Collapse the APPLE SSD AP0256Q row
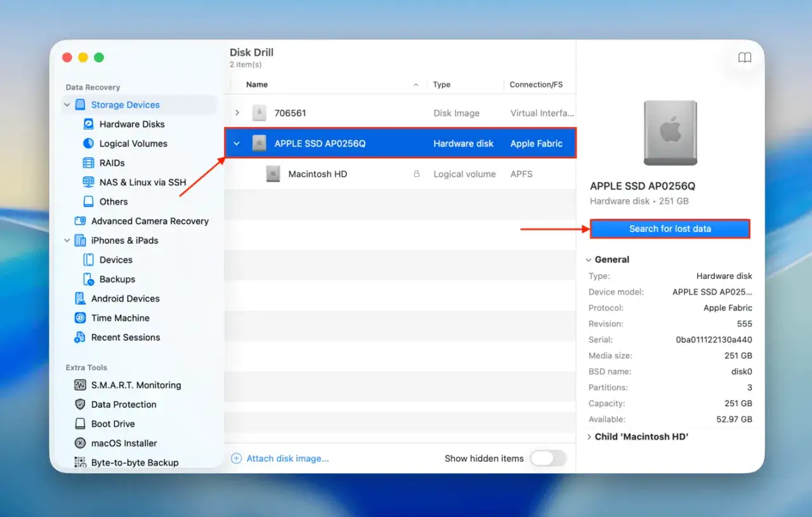 pos(237,143)
